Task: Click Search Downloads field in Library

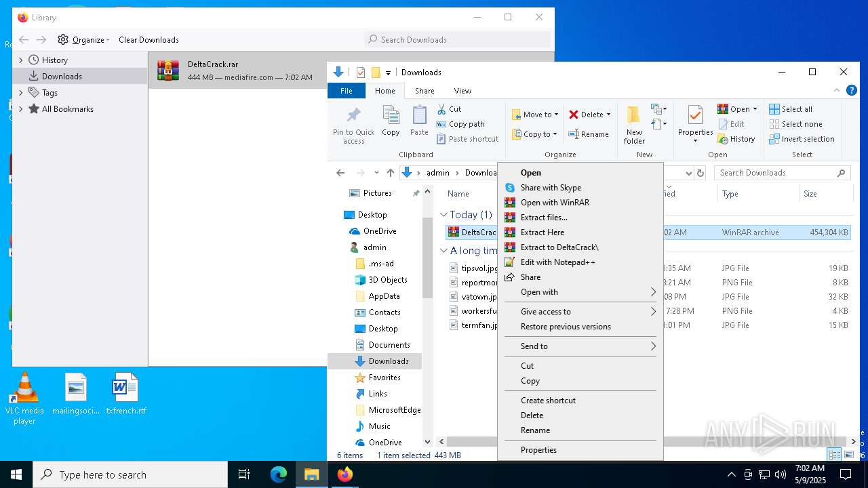Action: [458, 39]
